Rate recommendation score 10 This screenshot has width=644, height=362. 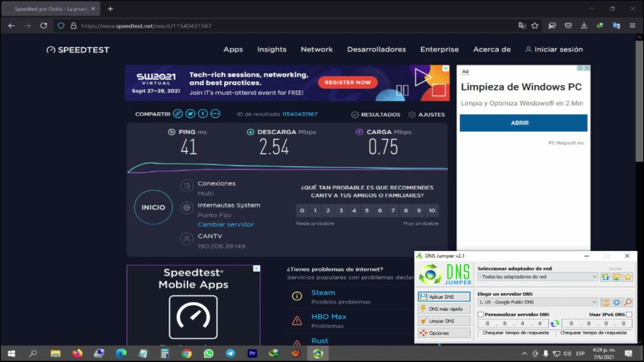432,211
